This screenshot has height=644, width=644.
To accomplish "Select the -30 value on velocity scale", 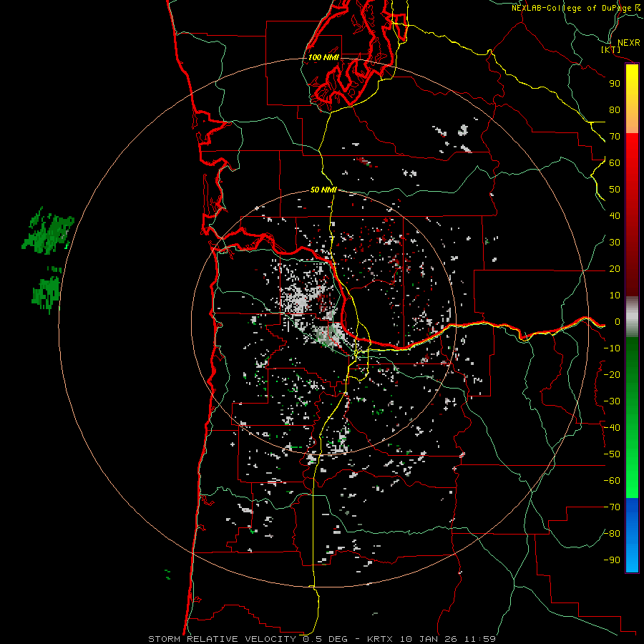I will [612, 401].
